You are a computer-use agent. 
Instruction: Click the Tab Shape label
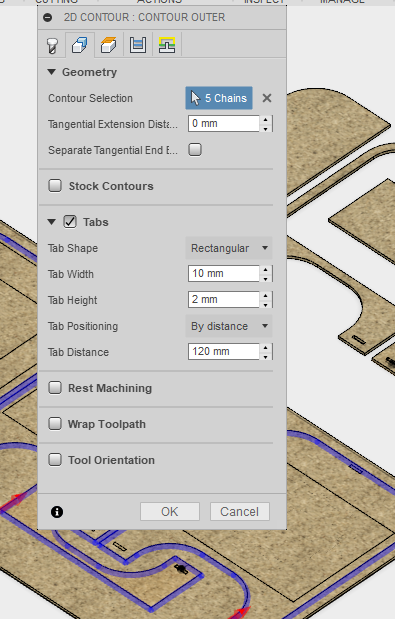click(73, 248)
